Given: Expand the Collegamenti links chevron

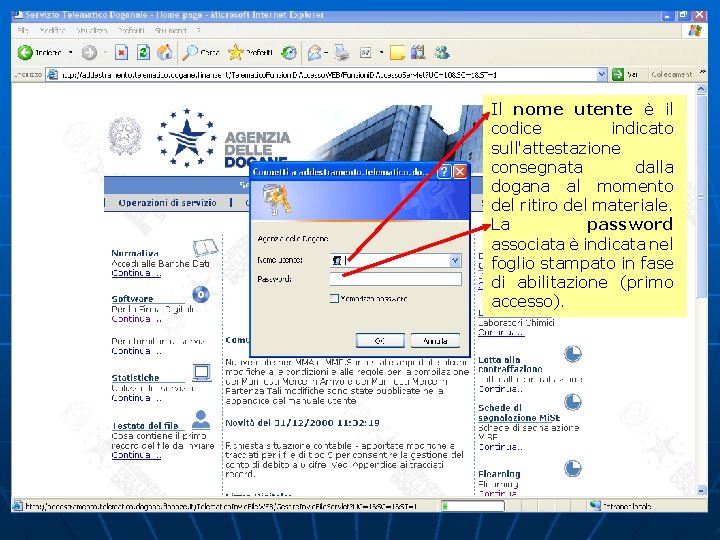Looking at the screenshot, I should click(703, 73).
